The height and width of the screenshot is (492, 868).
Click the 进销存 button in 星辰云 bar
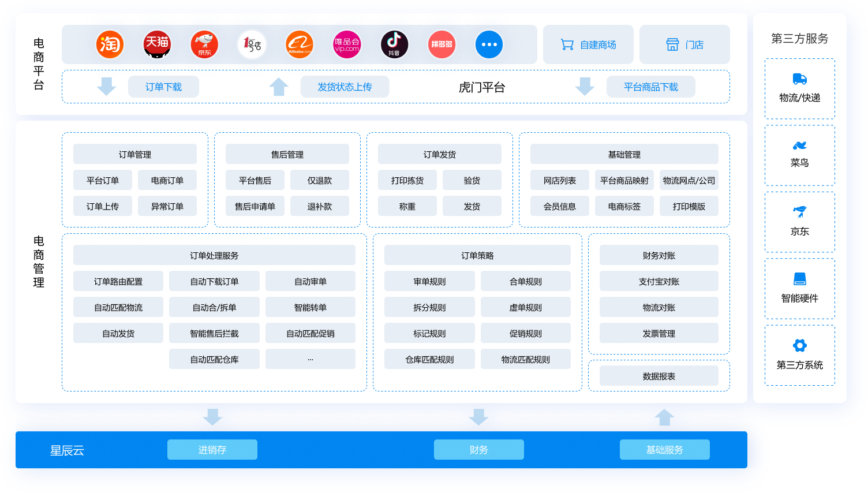pos(212,450)
